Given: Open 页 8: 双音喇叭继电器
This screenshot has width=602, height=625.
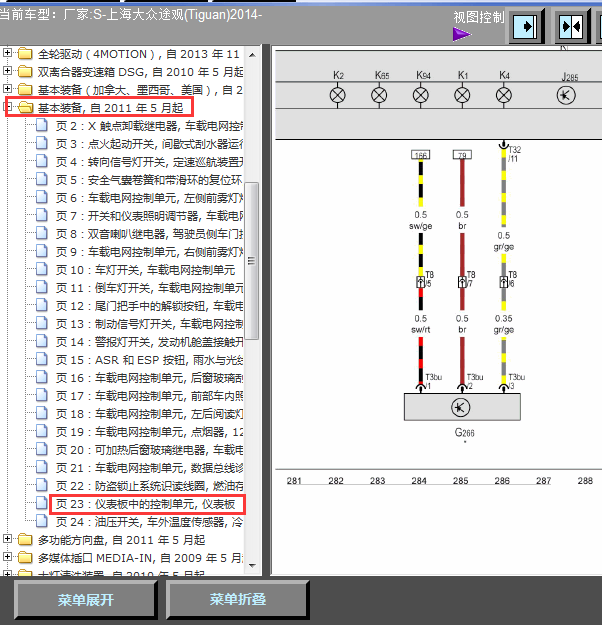Looking at the screenshot, I should [x=150, y=234].
